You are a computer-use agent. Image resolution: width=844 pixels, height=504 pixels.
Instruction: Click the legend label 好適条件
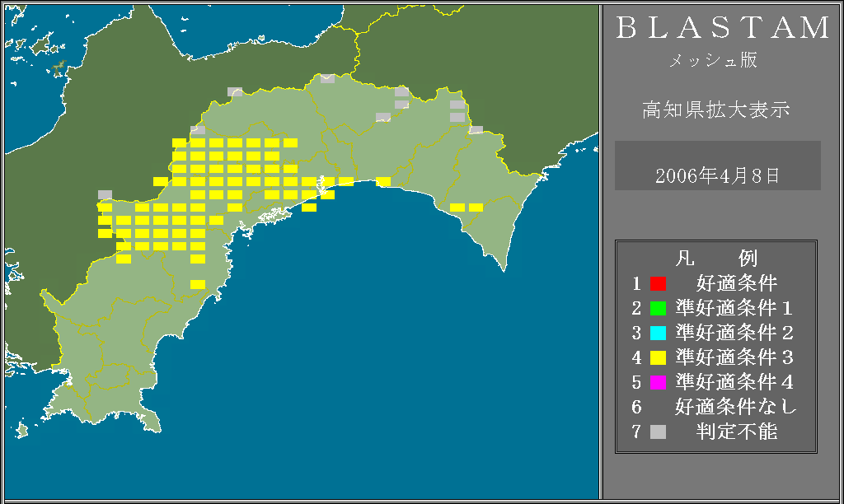(x=737, y=283)
